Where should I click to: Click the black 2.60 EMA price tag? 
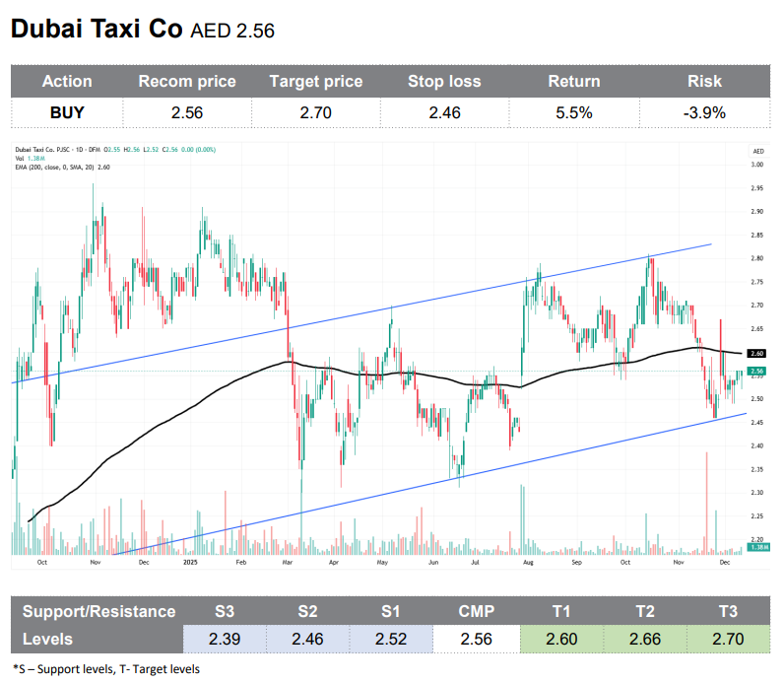(x=757, y=353)
